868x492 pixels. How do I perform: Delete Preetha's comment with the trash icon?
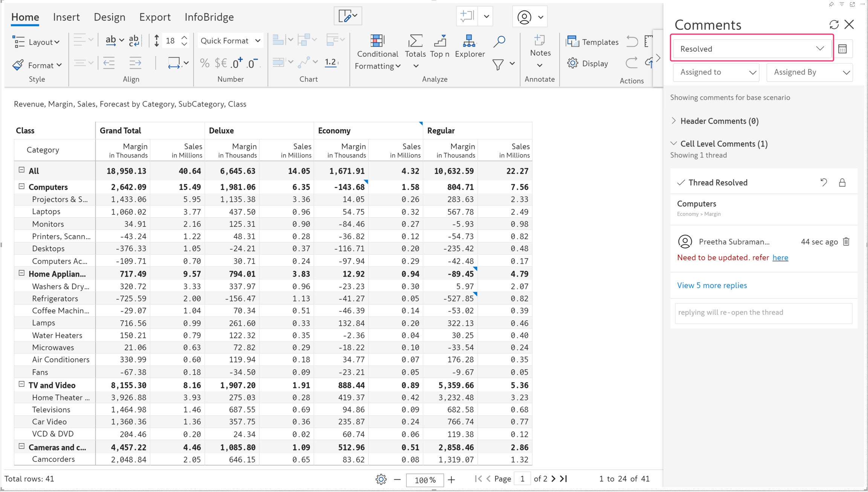point(846,241)
